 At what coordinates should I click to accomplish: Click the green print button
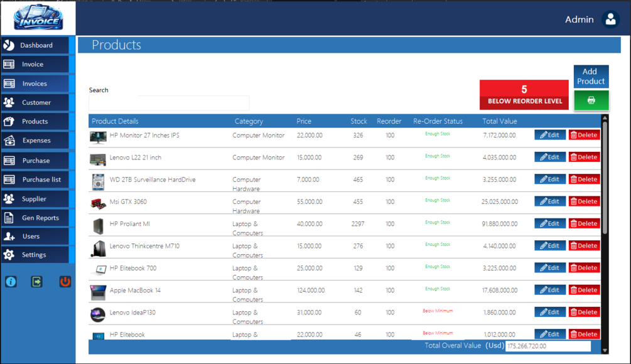[591, 100]
